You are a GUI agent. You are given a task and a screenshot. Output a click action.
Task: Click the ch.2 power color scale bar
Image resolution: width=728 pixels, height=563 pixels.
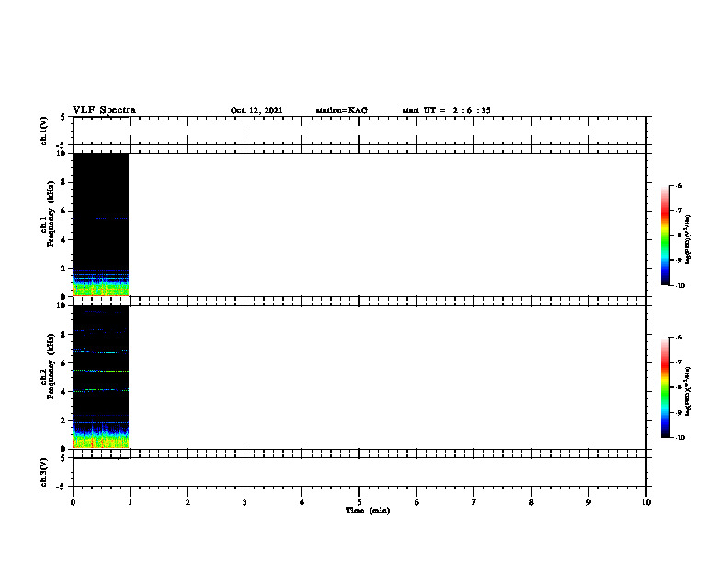(x=665, y=387)
